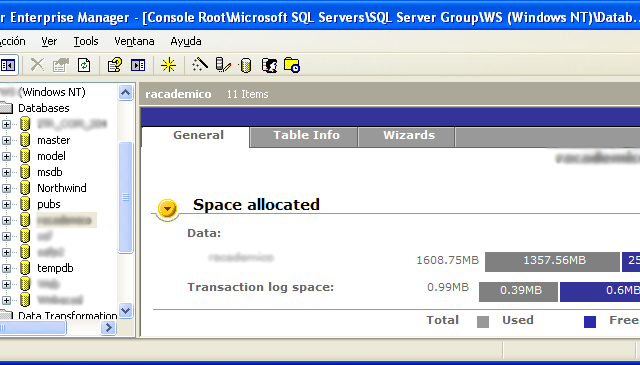This screenshot has height=365, width=640.
Task: Click the gray Used legend swatch
Action: pyautogui.click(x=483, y=322)
